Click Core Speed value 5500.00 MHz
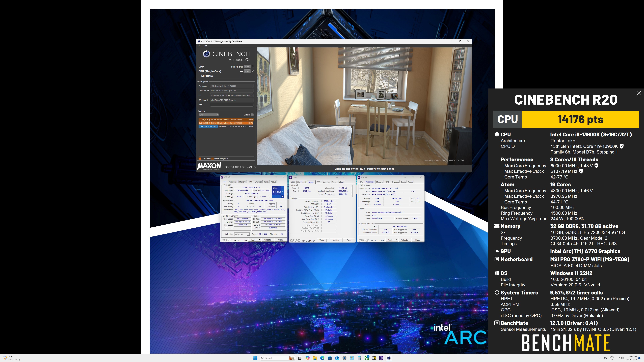 click(x=242, y=219)
